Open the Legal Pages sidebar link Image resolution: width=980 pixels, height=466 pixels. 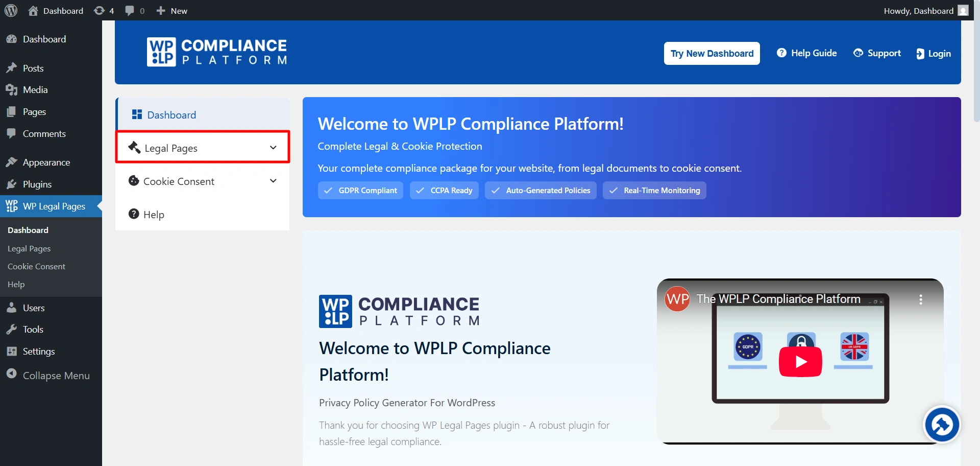point(29,248)
